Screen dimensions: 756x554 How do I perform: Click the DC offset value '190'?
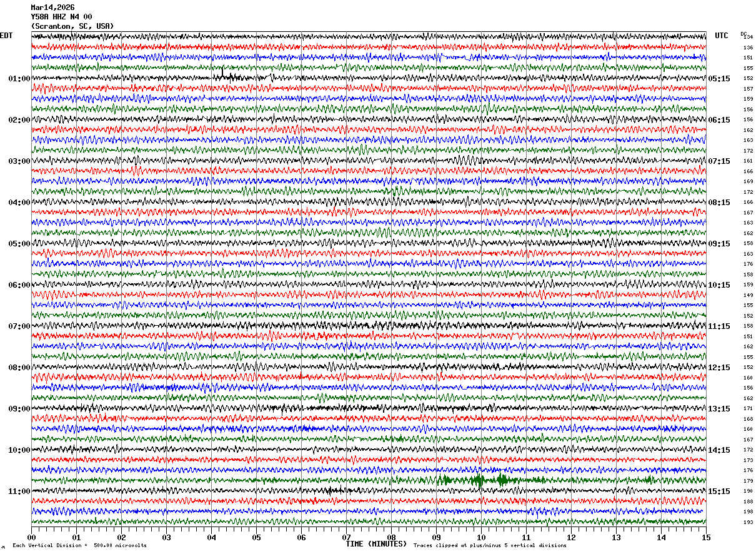click(x=748, y=491)
